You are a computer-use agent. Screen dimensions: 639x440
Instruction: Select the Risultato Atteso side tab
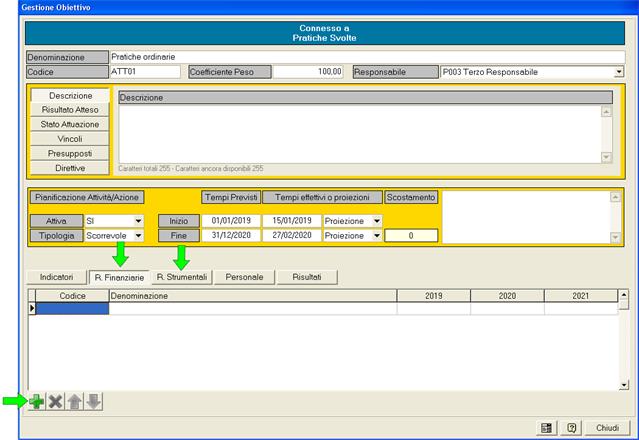click(70, 110)
